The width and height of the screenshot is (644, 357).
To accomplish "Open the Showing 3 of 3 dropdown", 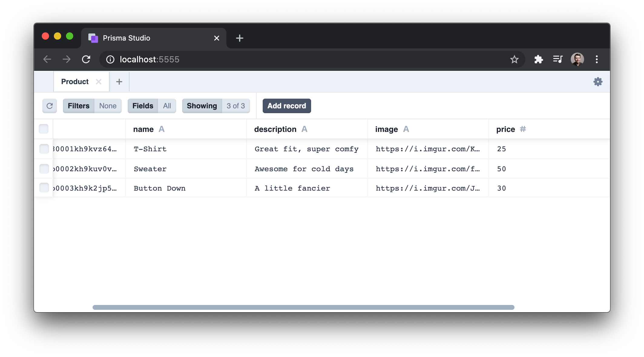I will point(216,106).
